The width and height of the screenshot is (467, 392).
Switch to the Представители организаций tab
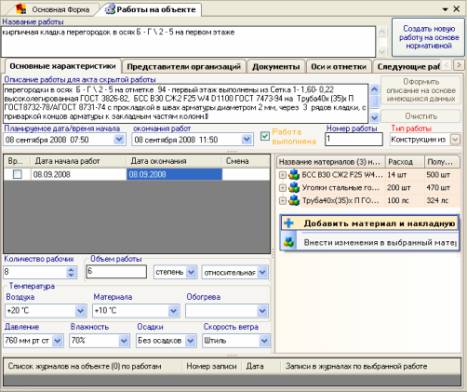[x=184, y=67]
